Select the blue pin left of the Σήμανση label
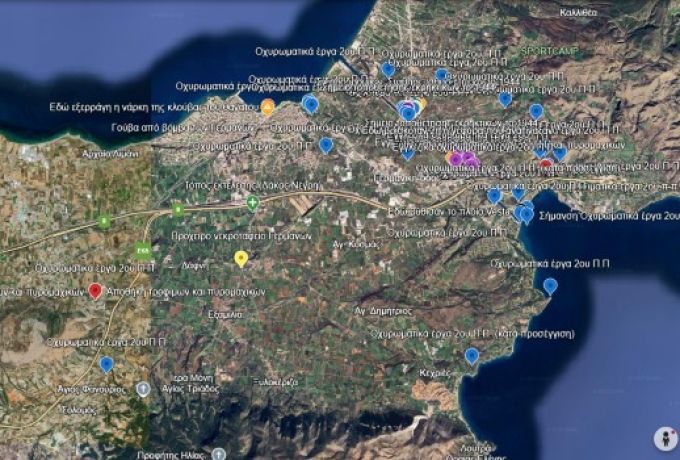Image resolution: width=680 pixels, height=460 pixels. click(526, 215)
